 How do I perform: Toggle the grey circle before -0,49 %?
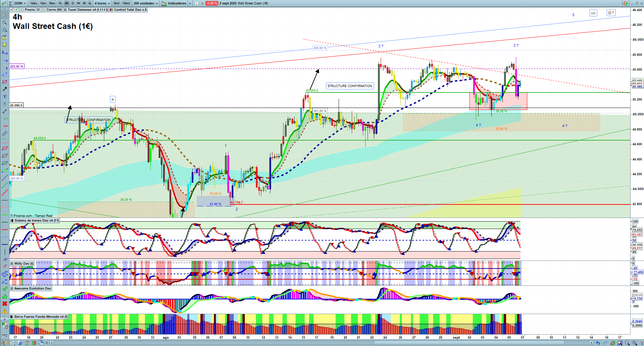click(x=202, y=3)
